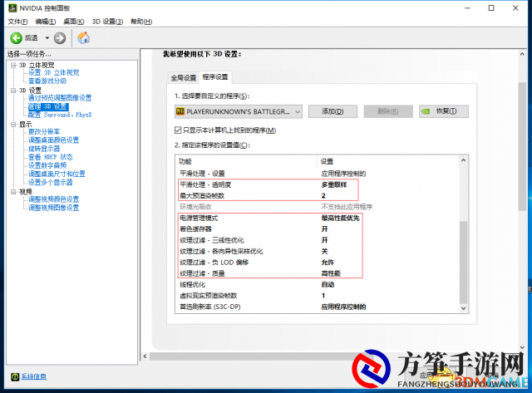Open the Home icon in toolbar
The height and width of the screenshot is (393, 532).
pyautogui.click(x=83, y=37)
